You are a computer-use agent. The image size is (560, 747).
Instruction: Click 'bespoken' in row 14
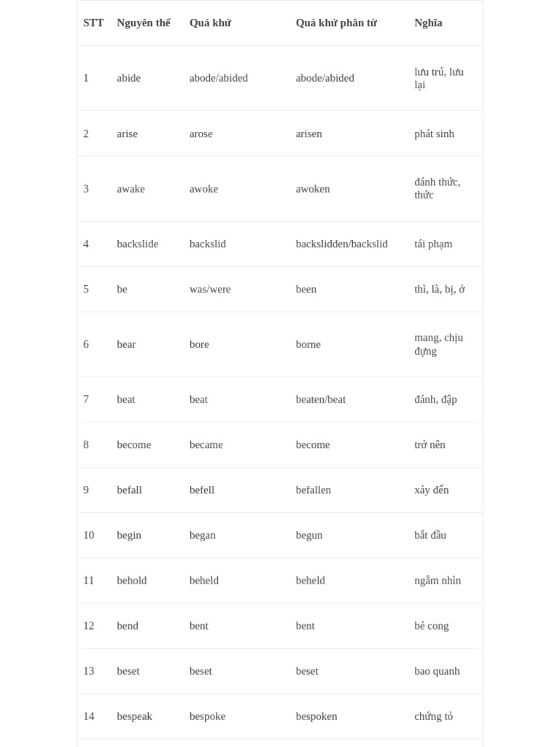(x=316, y=716)
